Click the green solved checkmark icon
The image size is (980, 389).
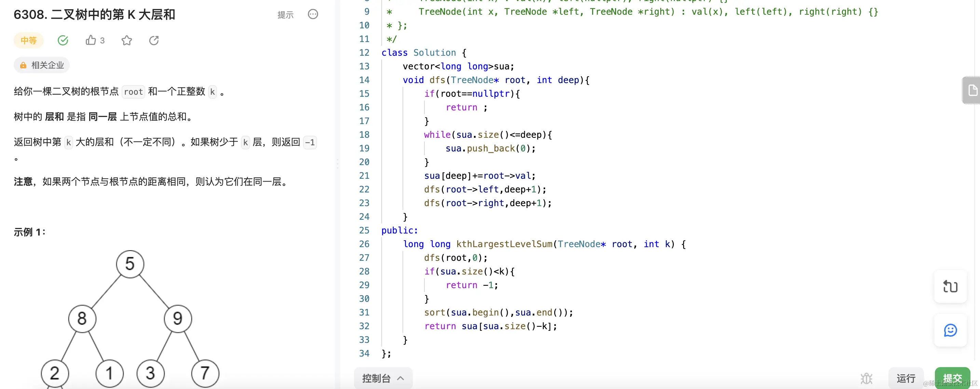[63, 40]
